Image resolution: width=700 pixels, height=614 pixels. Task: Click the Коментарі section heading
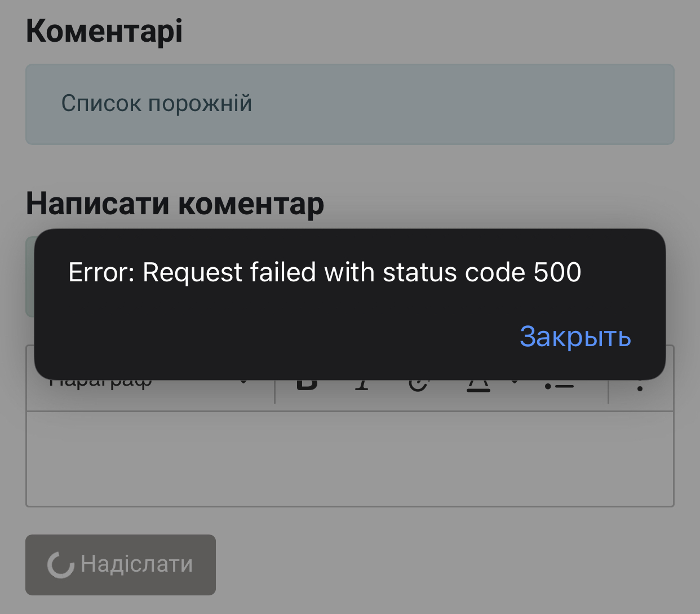104,31
